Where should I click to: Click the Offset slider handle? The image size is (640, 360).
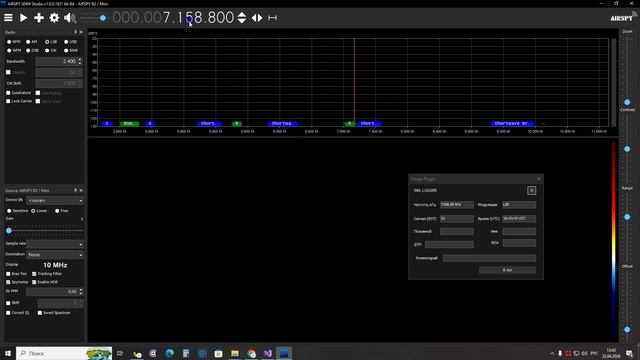coord(627,329)
